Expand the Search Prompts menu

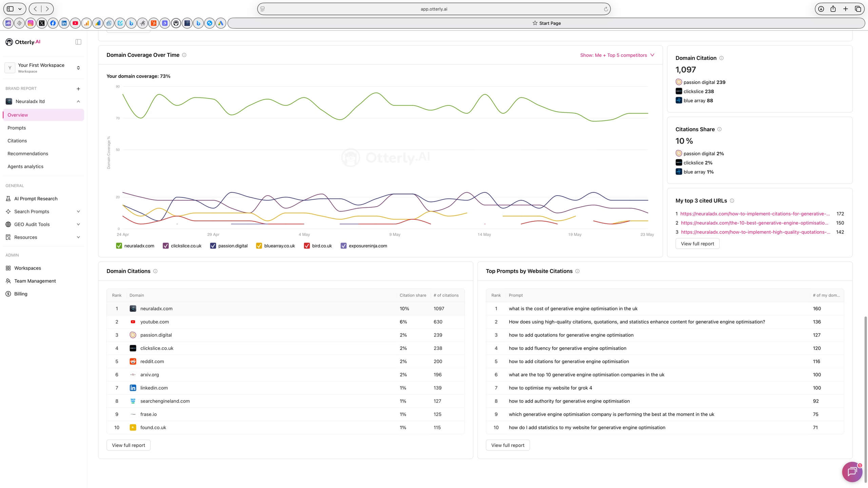[x=78, y=211]
